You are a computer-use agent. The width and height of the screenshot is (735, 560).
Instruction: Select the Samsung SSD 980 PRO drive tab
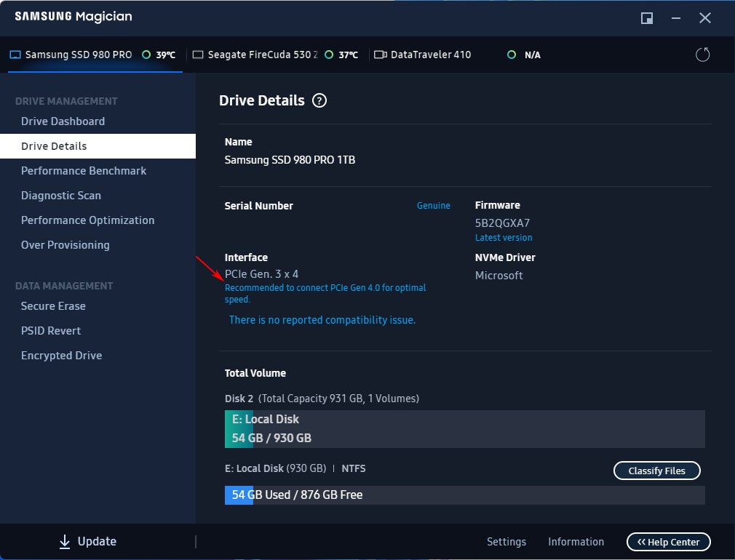pyautogui.click(x=95, y=55)
